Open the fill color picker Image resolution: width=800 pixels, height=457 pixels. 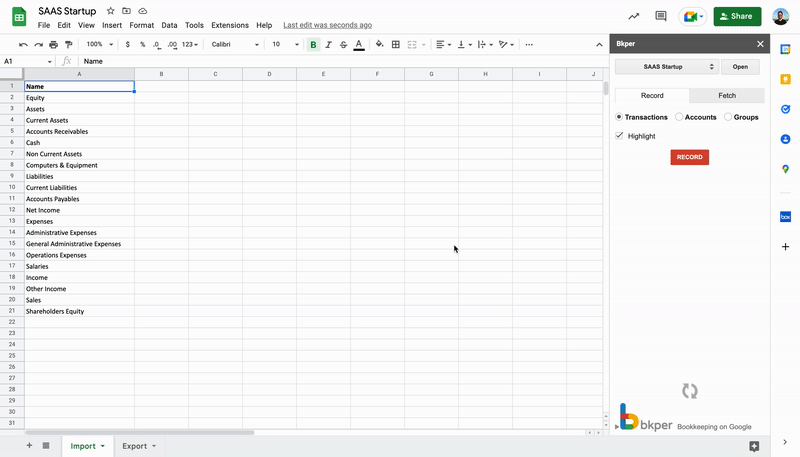click(380, 44)
